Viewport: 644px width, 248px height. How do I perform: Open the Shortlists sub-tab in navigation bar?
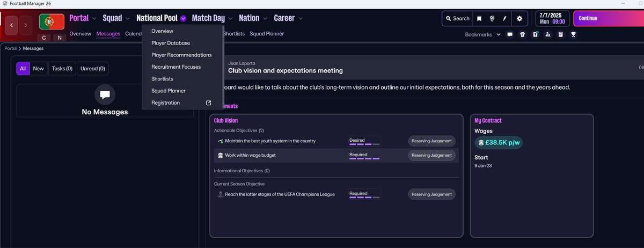233,34
